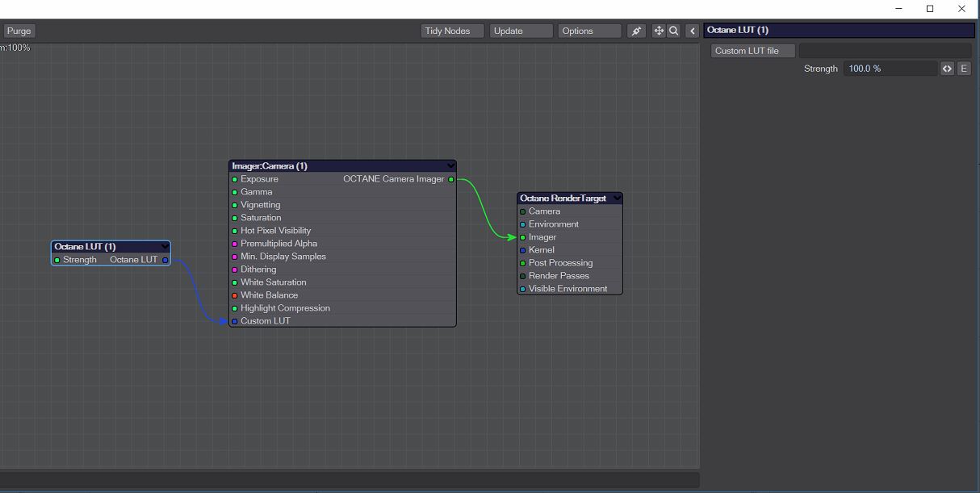Click the White Saturation connector dot
The width and height of the screenshot is (980, 493).
(235, 282)
